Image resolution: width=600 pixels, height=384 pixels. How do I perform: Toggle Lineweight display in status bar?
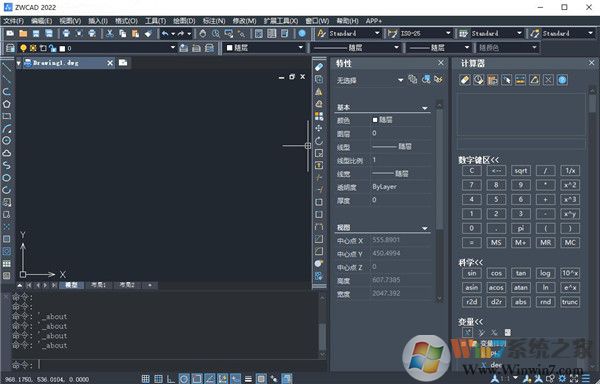pyautogui.click(x=248, y=379)
